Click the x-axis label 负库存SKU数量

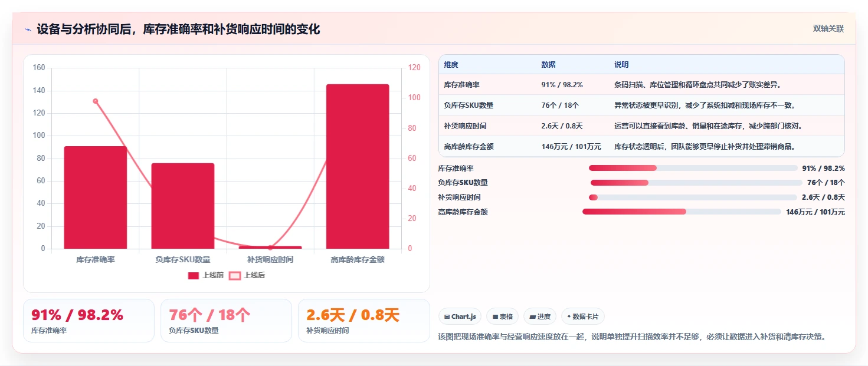point(183,259)
